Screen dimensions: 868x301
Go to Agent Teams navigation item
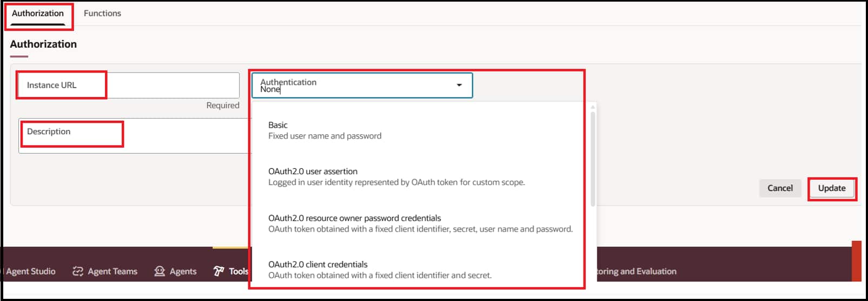pyautogui.click(x=112, y=271)
